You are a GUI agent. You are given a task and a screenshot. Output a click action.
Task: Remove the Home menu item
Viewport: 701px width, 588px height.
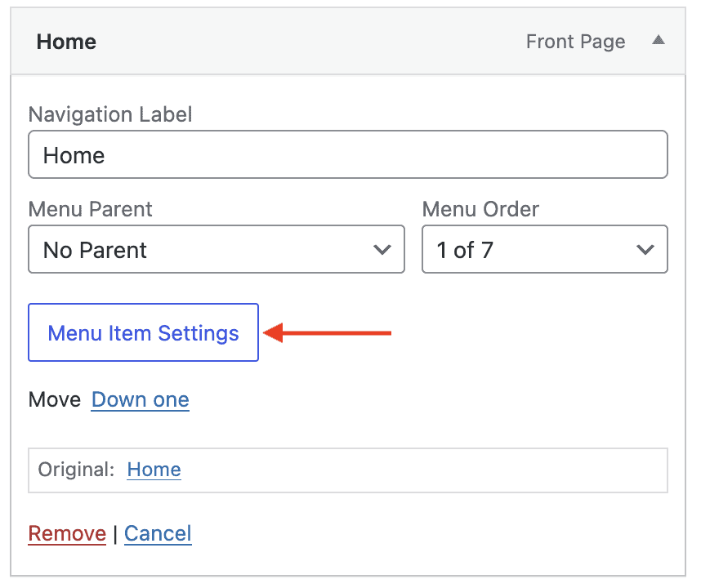[x=67, y=533]
